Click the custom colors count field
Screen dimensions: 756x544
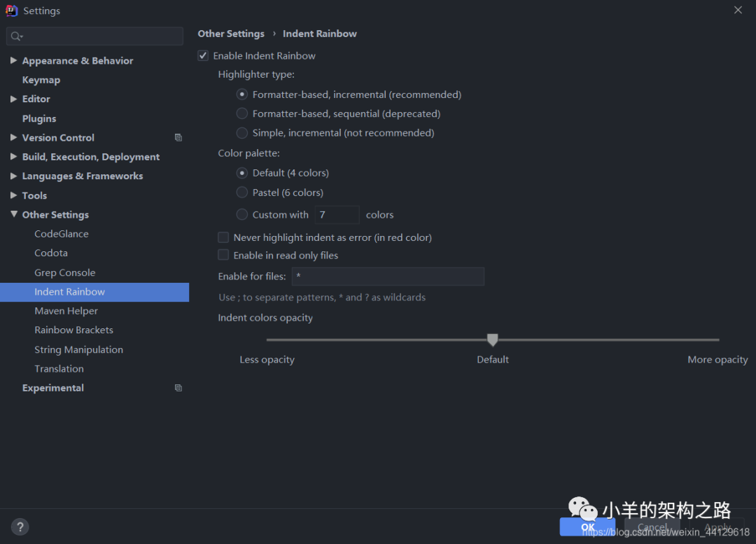pyautogui.click(x=337, y=215)
